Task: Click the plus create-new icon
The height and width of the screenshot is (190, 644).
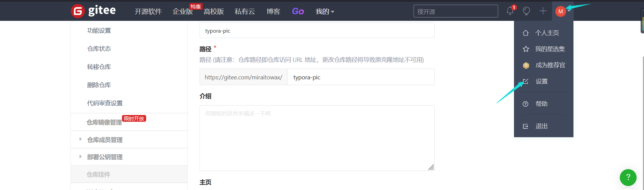Action: point(543,11)
